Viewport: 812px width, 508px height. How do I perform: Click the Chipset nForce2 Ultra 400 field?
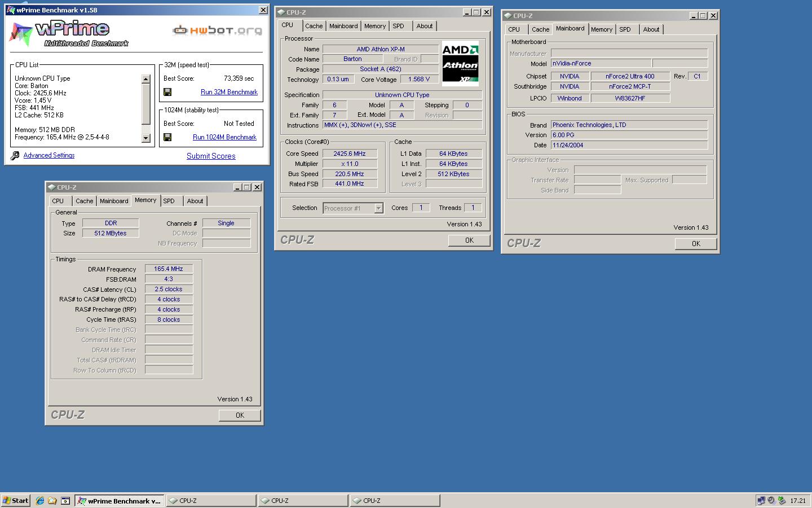630,76
